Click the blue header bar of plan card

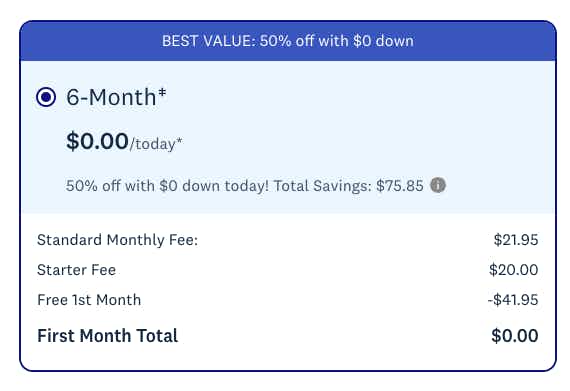coord(288,41)
